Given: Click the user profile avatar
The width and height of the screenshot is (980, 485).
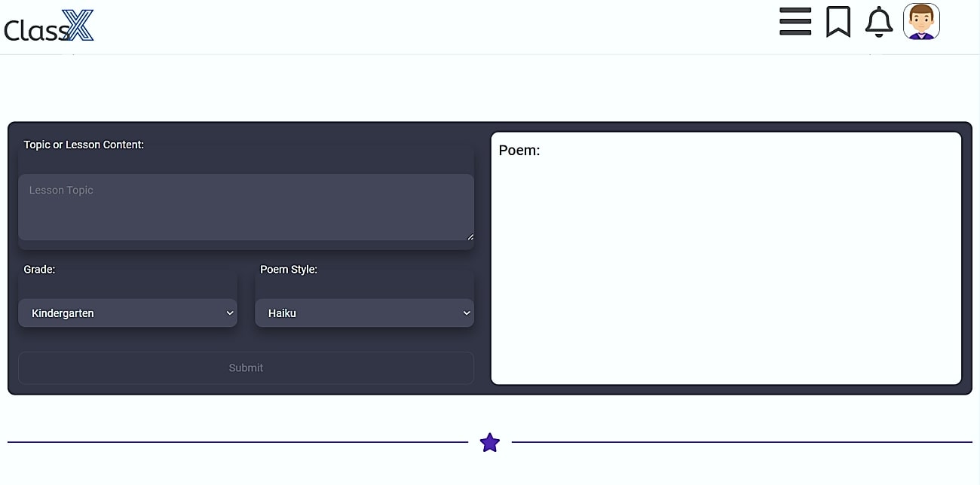Looking at the screenshot, I should click(920, 22).
